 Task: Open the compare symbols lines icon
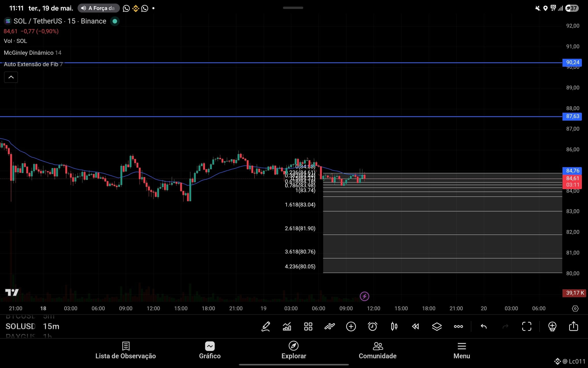pyautogui.click(x=329, y=326)
